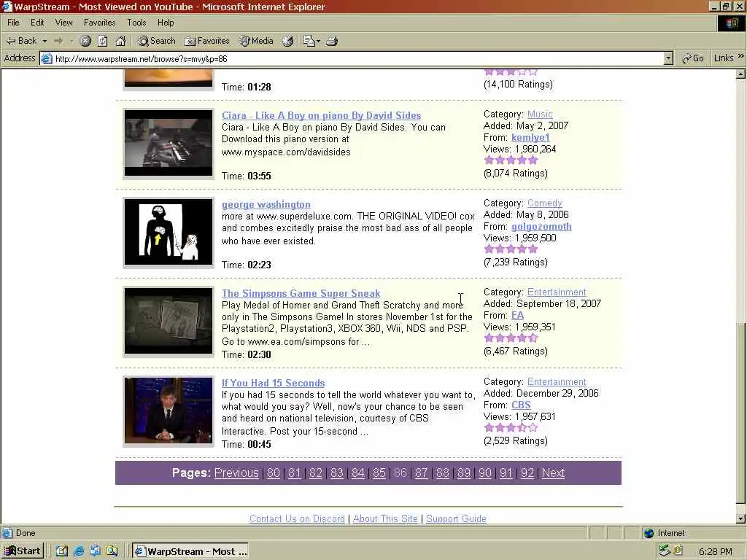Click the second system tray icon
Viewport: 747px width, 560px height.
[x=678, y=551]
